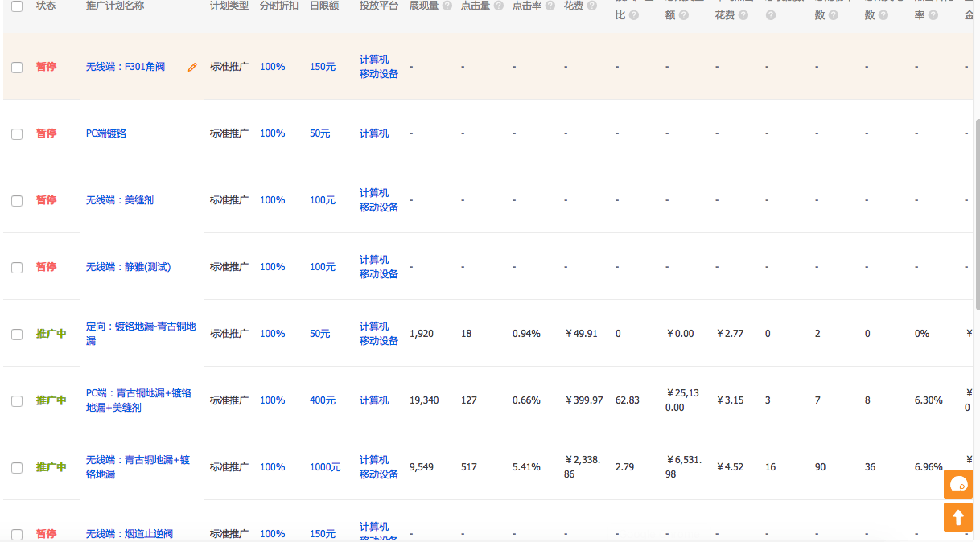
Task: Click spend value ¥49.91
Action: (582, 334)
